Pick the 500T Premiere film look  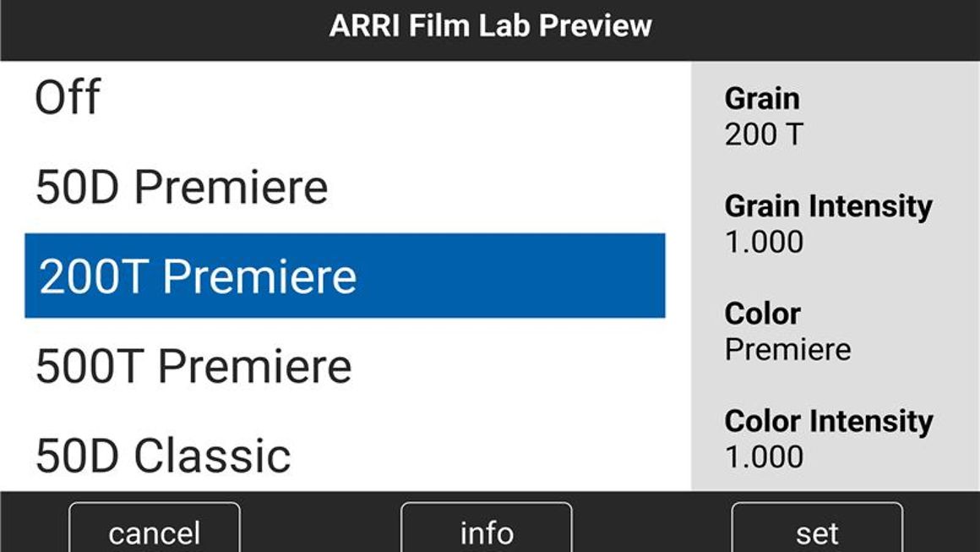point(193,366)
